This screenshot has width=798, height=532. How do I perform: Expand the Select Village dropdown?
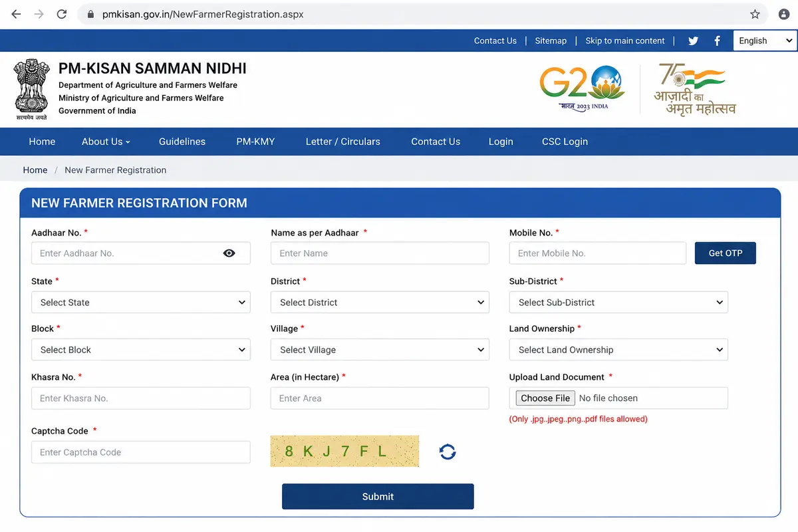pyautogui.click(x=380, y=350)
